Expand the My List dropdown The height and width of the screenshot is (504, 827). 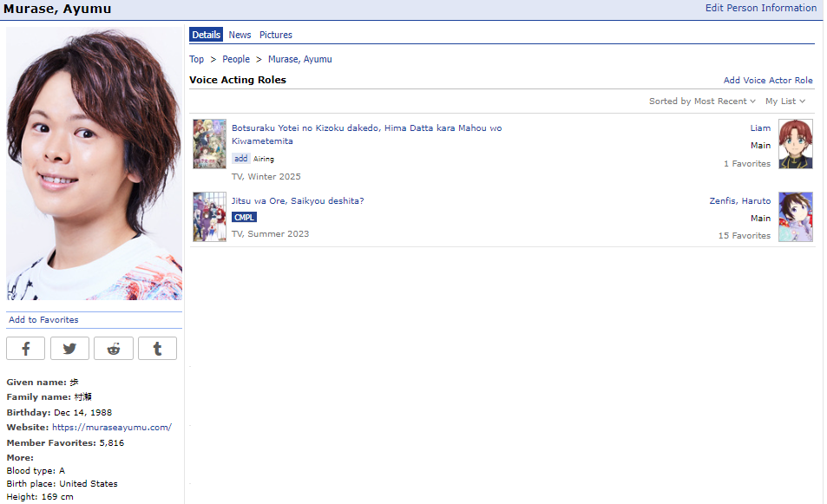point(784,101)
